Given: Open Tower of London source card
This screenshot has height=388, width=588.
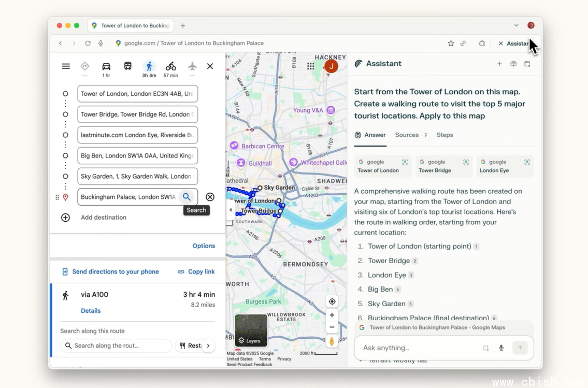Looking at the screenshot, I should (383, 166).
